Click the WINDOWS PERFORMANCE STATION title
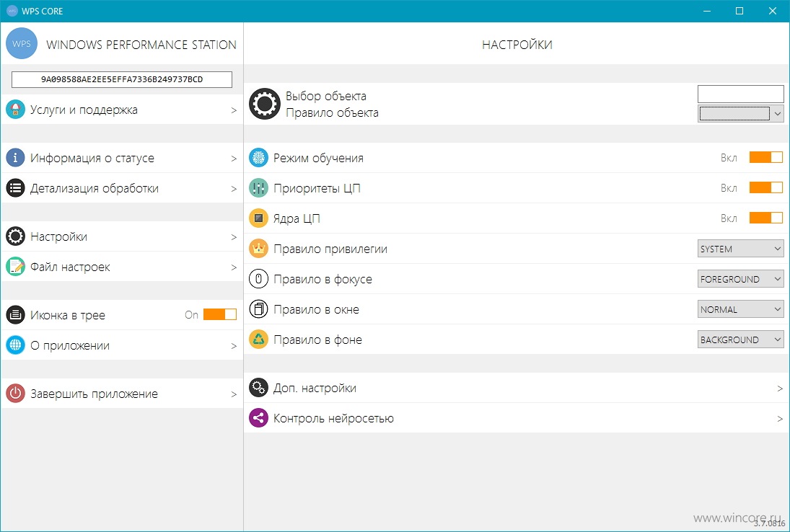 pos(141,45)
